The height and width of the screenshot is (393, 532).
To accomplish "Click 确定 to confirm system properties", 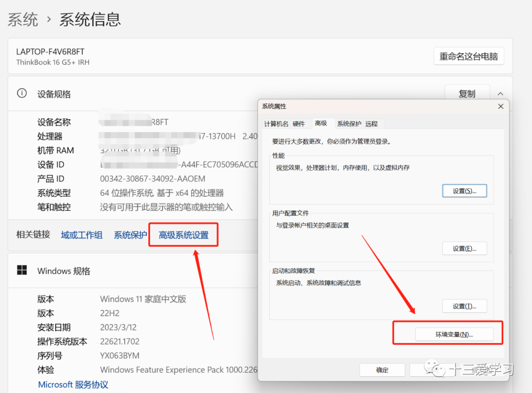I will [382, 370].
